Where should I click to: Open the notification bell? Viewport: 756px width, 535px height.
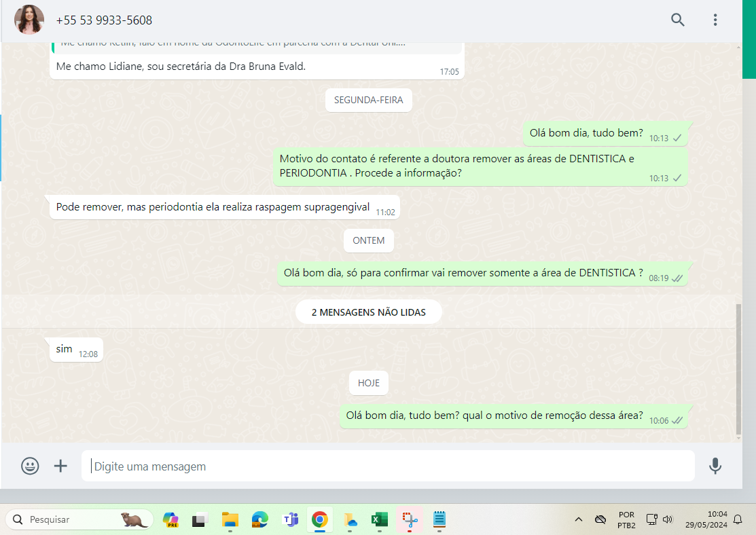738,519
